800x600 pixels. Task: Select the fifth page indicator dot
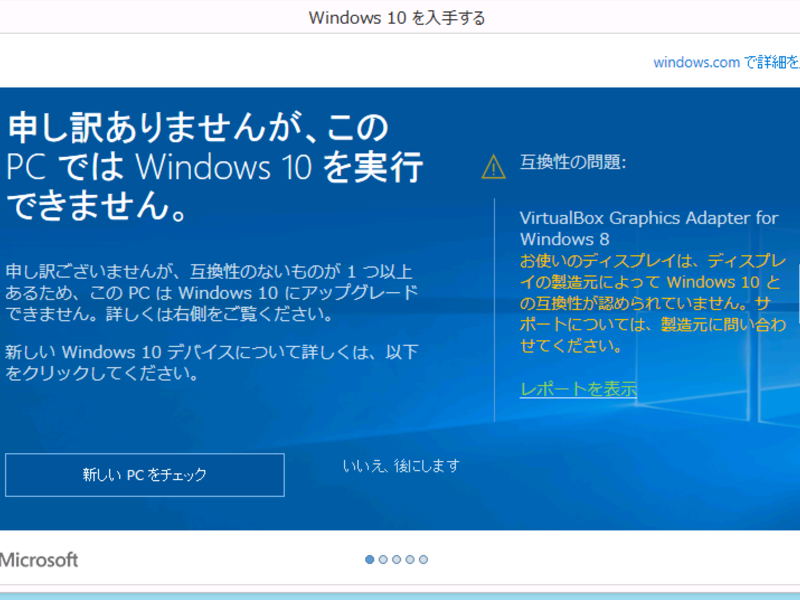(x=423, y=560)
